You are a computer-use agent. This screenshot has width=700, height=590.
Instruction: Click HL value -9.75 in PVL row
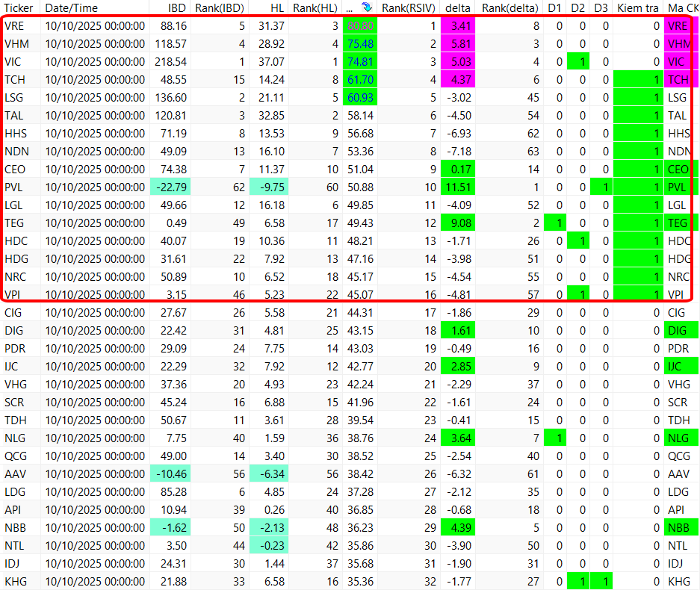click(269, 187)
